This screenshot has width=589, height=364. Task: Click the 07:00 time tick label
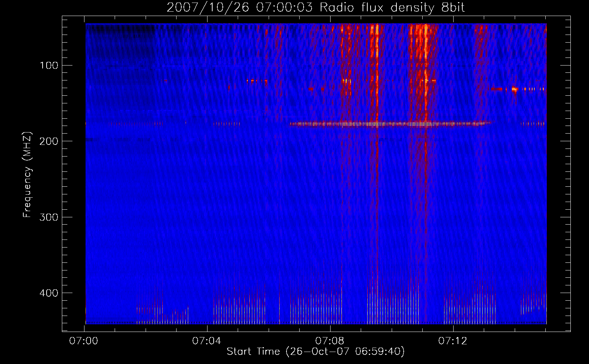click(84, 341)
